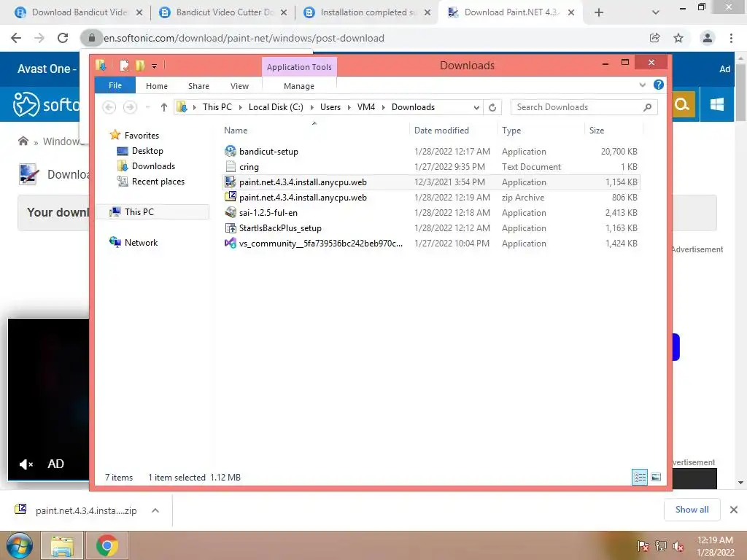Expand the Users breadcrumb arrow
Image resolution: width=747 pixels, height=560 pixels.
tap(349, 108)
